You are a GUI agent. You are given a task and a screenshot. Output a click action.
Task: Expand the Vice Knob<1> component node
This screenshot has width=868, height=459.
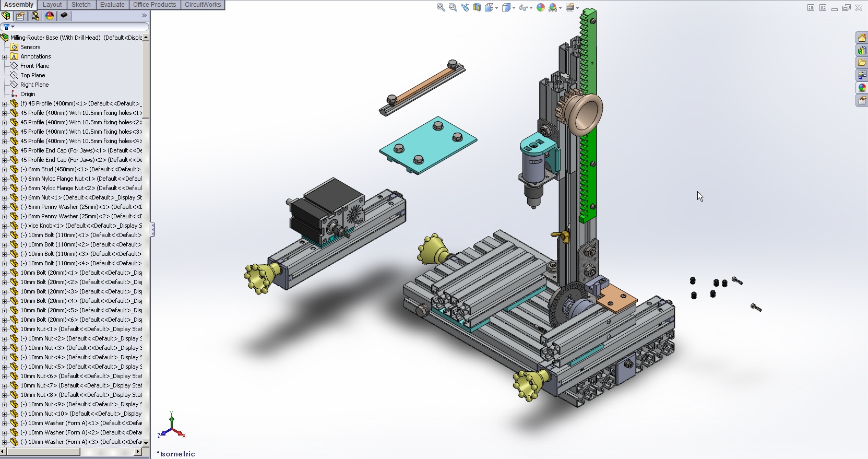pos(5,226)
